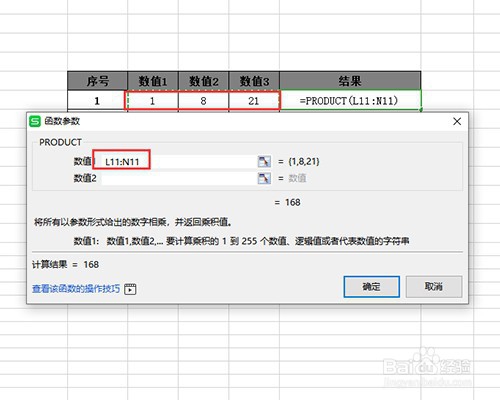Screen dimensions: 500x400
Task: Select 序号 column cell containing 1
Action: 97,100
